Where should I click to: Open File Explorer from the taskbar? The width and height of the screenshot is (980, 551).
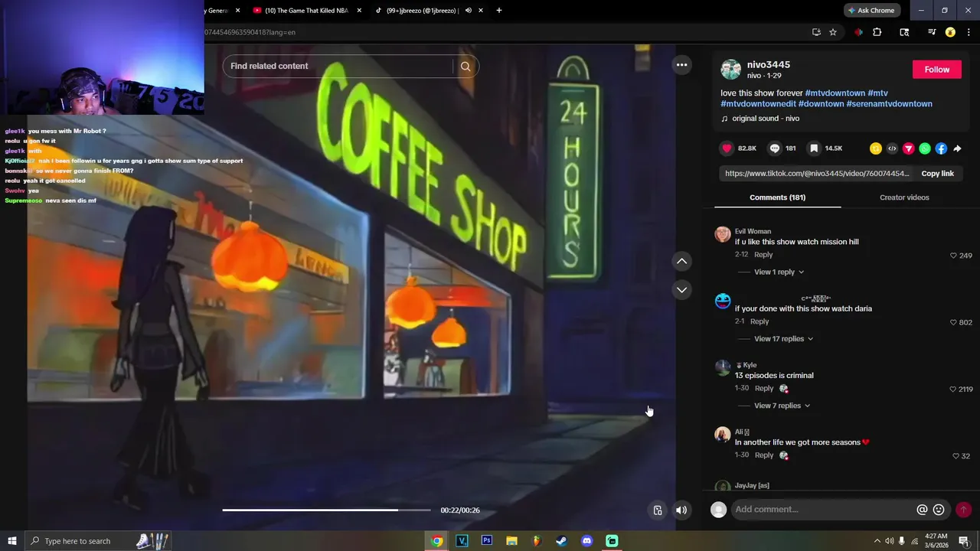point(511,541)
